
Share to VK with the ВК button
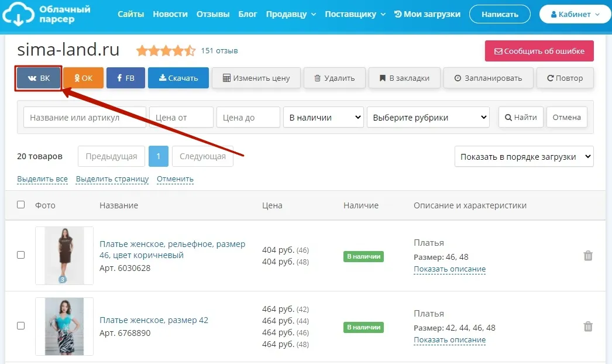pos(39,78)
